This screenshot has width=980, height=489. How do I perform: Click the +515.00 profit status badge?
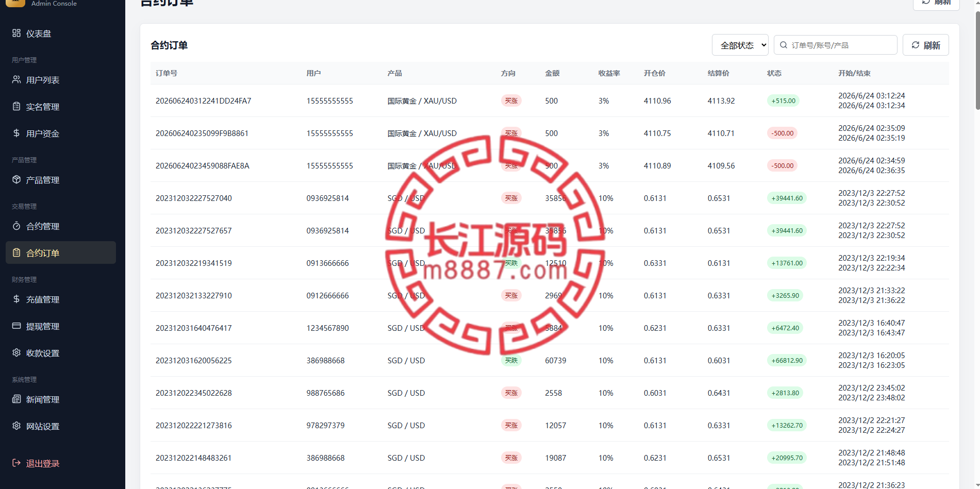tap(783, 100)
